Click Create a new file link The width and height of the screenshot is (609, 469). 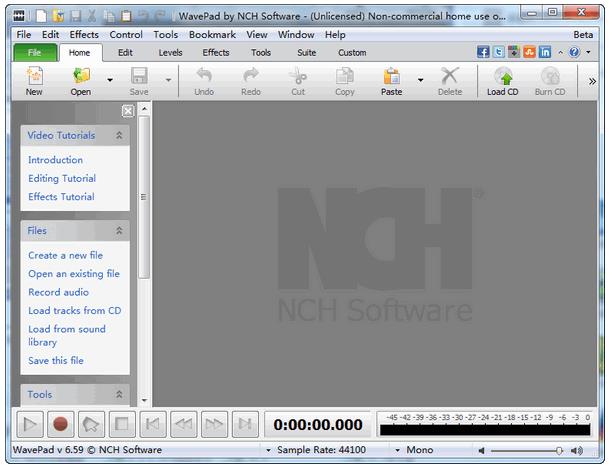pyautogui.click(x=66, y=255)
